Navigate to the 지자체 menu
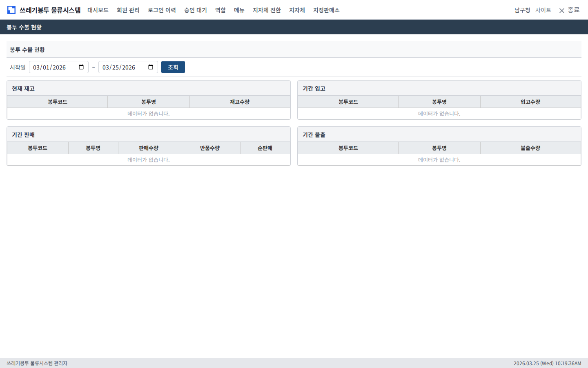This screenshot has height=368, width=588. pos(297,10)
